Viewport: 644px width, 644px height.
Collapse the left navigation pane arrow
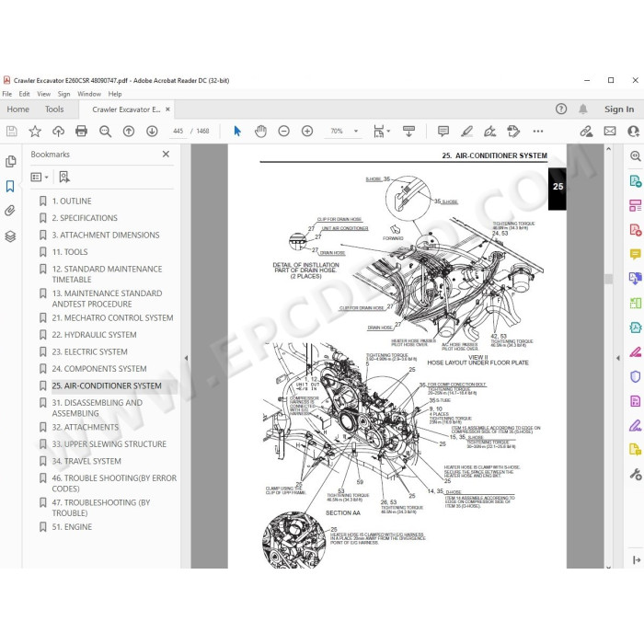186,358
